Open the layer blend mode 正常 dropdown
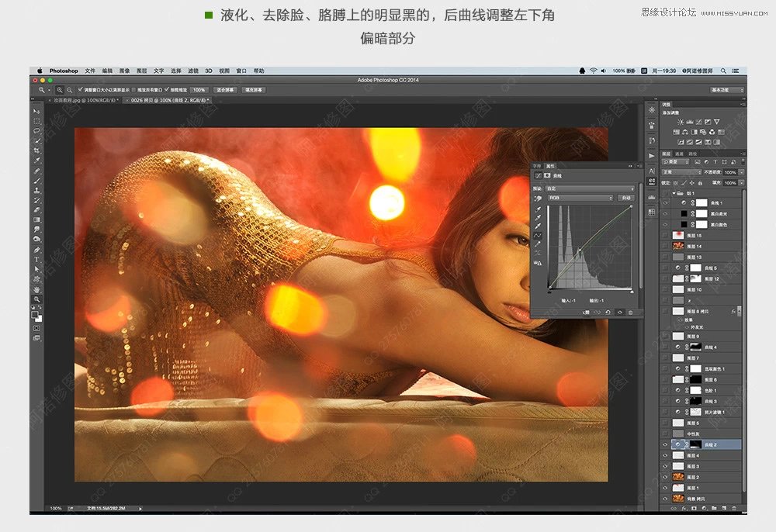776x532 pixels. [x=681, y=172]
